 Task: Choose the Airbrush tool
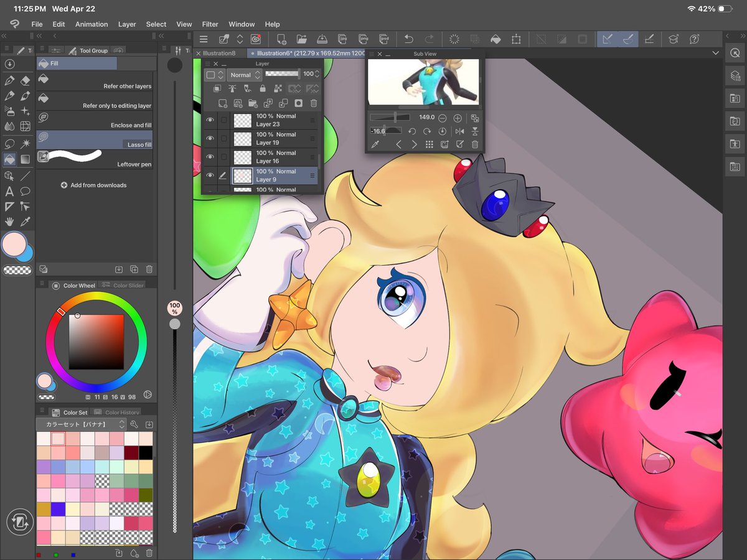[9, 111]
